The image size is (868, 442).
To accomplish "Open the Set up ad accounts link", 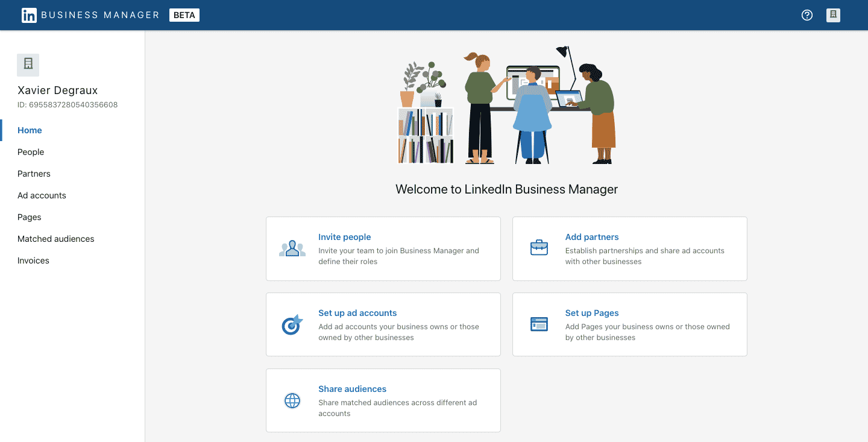I will tap(357, 313).
